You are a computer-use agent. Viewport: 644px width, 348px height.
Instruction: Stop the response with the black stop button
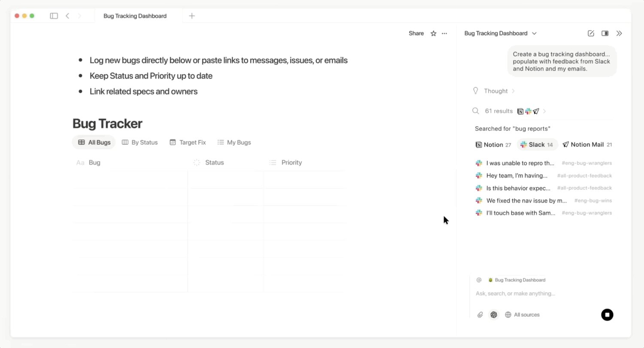(x=607, y=315)
